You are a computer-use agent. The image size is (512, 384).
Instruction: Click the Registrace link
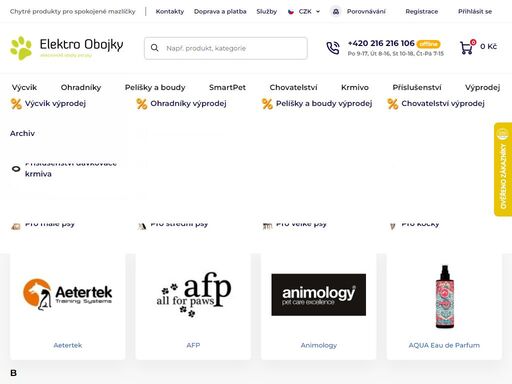tap(422, 12)
